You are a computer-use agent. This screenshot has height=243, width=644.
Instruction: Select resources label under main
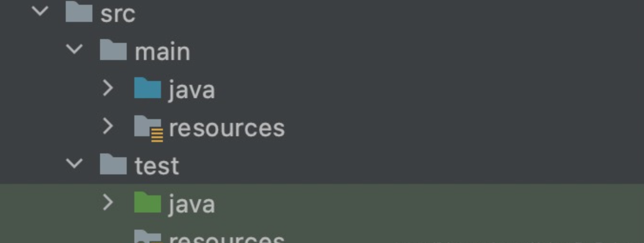(227, 128)
